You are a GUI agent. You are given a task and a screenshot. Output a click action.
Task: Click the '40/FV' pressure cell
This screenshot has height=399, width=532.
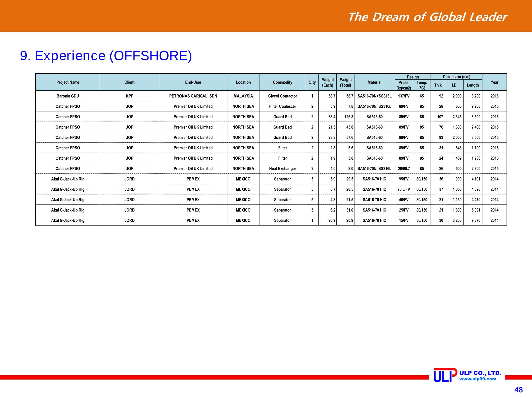pos(404,200)
